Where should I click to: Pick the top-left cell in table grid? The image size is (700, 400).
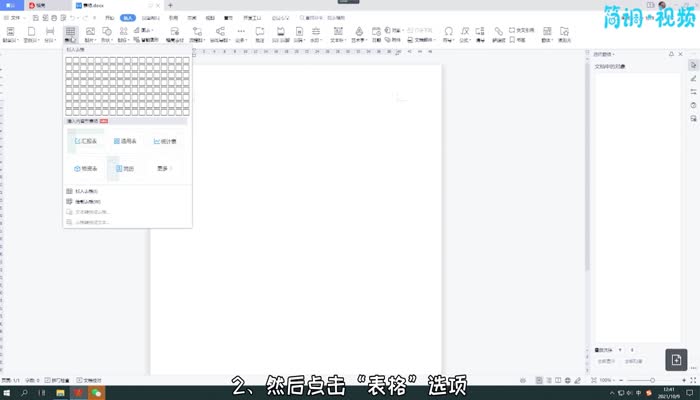(x=69, y=61)
